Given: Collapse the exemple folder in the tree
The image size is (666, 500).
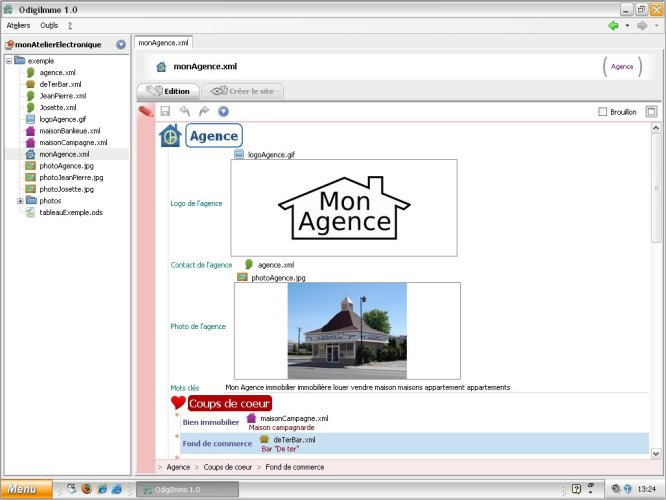Looking at the screenshot, I should pyautogui.click(x=8, y=60).
